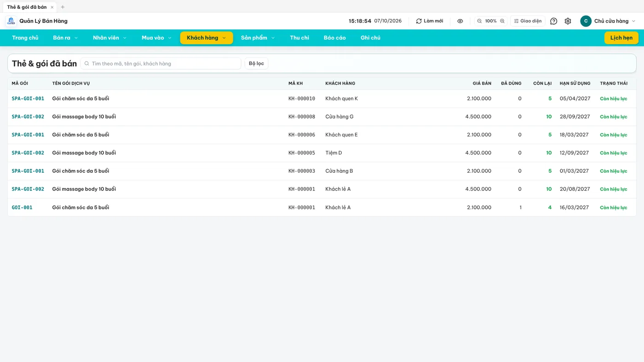
Task: Toggle the eye visibility icon in header
Action: 460,21
